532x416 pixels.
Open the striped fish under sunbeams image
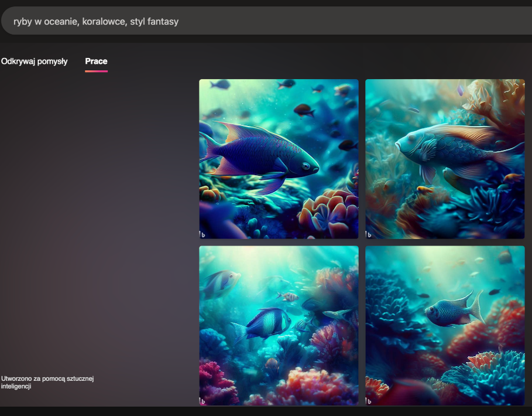pos(279,325)
